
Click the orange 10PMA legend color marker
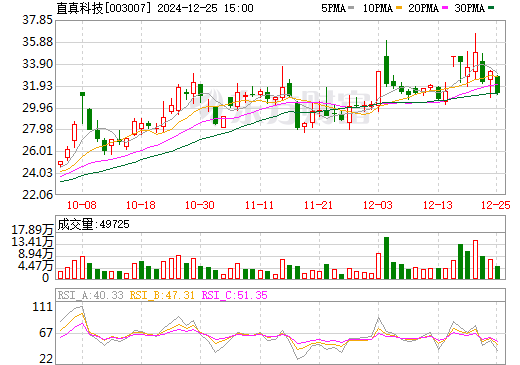pos(399,8)
